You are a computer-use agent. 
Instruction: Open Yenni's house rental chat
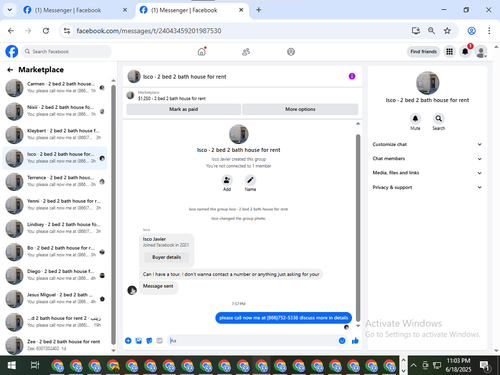point(55,205)
